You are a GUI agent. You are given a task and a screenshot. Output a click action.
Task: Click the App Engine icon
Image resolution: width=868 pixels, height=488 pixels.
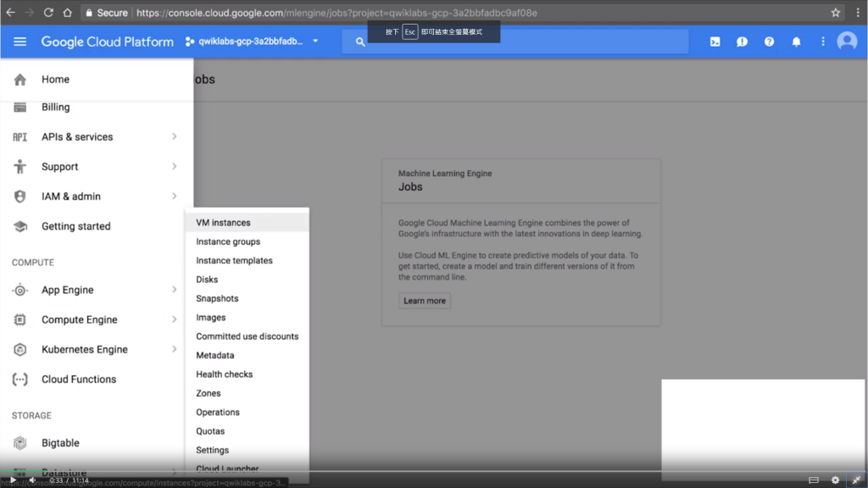pos(20,290)
